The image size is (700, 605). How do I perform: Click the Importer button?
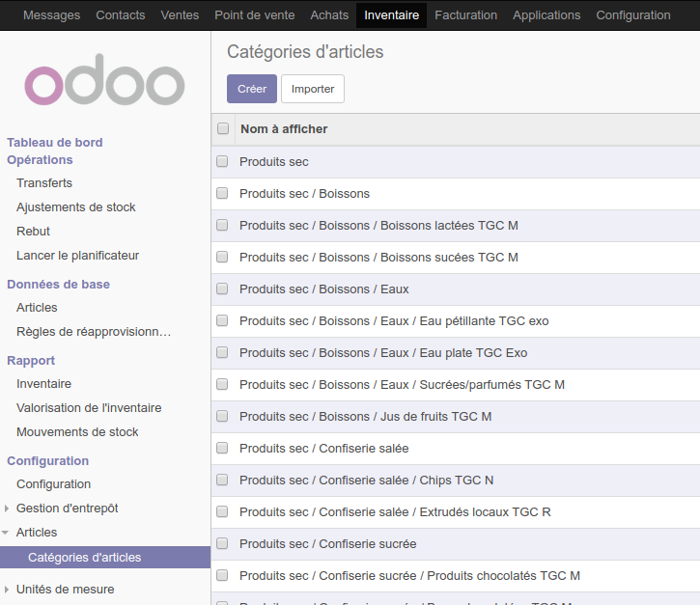coord(313,89)
